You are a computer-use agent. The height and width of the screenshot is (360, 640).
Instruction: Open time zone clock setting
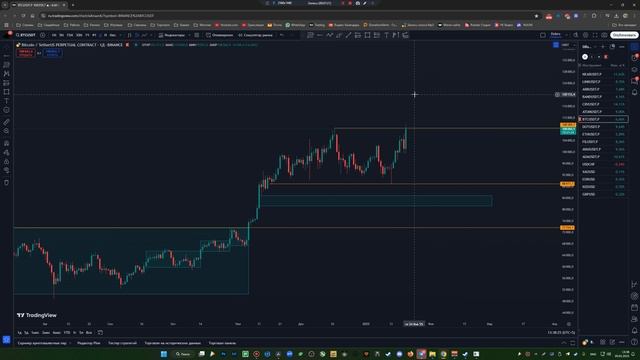pos(561,333)
